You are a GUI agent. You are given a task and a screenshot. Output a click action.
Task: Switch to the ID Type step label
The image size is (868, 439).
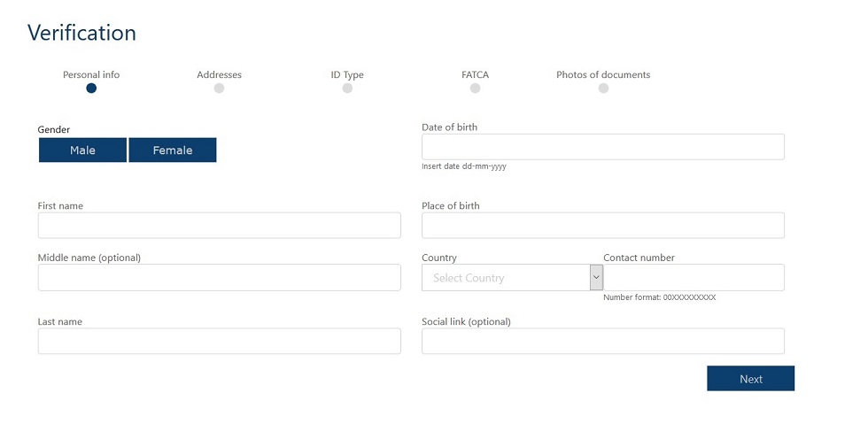coord(347,75)
